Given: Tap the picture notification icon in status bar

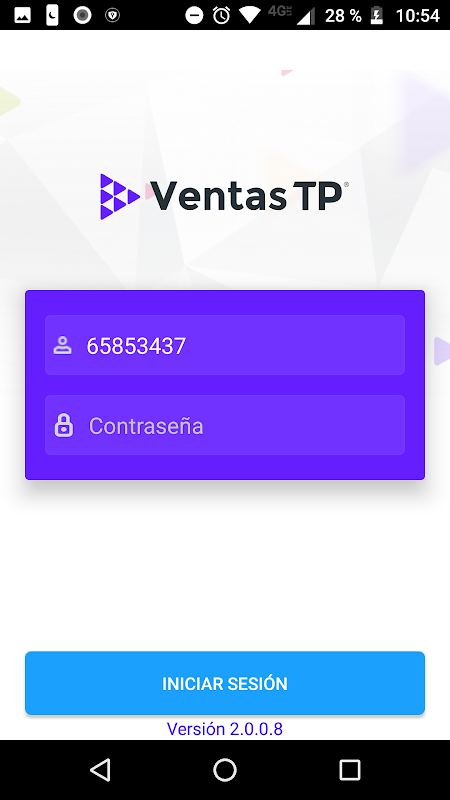Looking at the screenshot, I should [22, 15].
